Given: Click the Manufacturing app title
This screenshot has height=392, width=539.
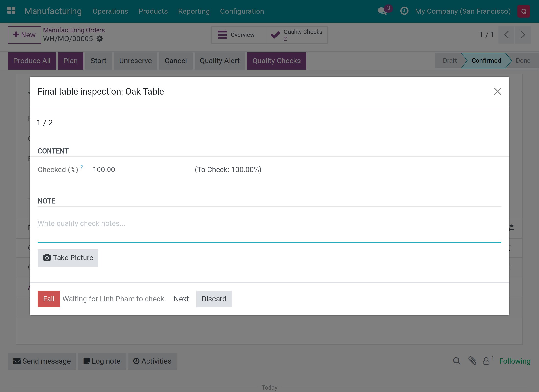Looking at the screenshot, I should [53, 11].
